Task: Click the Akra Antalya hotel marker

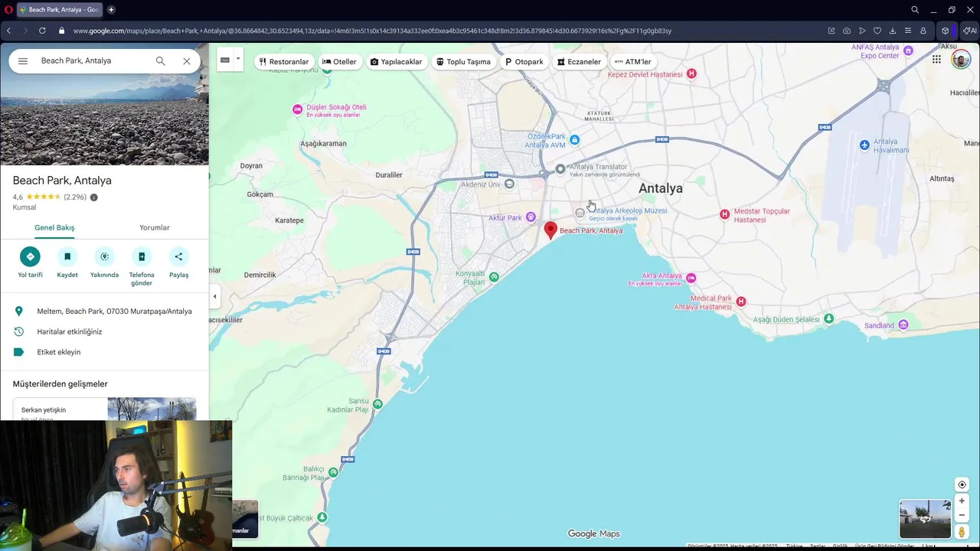Action: (691, 278)
